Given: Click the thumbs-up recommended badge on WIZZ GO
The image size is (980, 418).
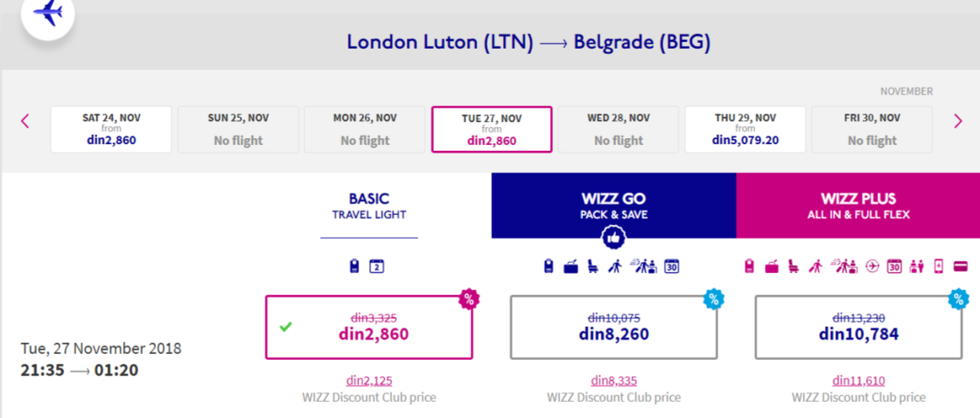Looking at the screenshot, I should click(x=614, y=239).
